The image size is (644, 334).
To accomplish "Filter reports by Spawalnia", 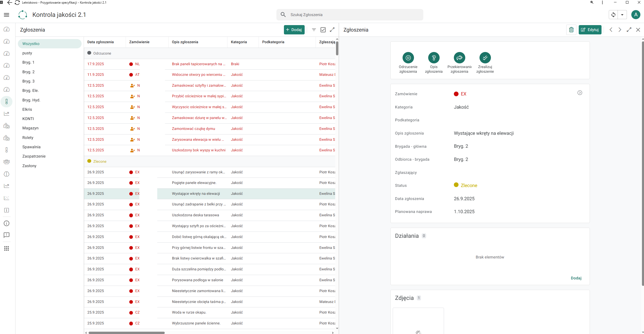I will point(49,147).
